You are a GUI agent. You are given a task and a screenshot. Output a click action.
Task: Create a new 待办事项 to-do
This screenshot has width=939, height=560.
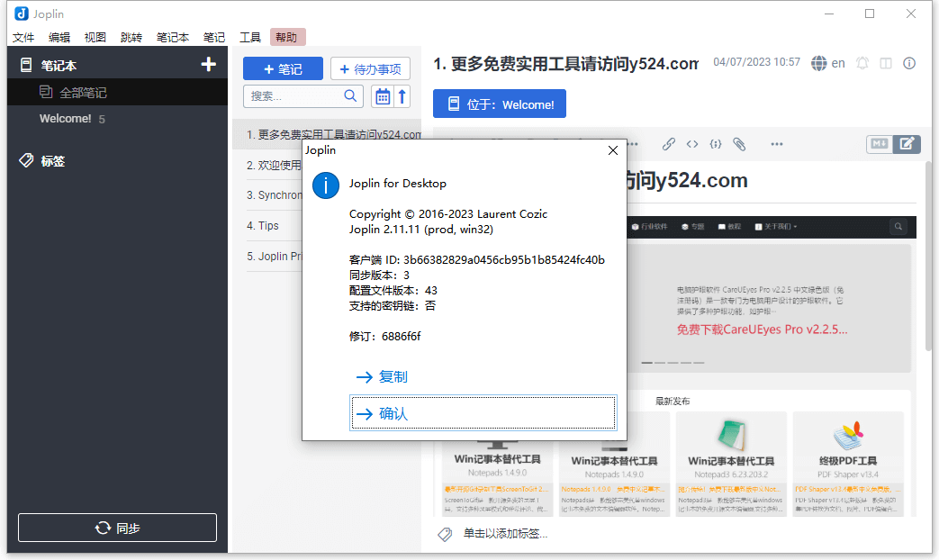point(370,69)
